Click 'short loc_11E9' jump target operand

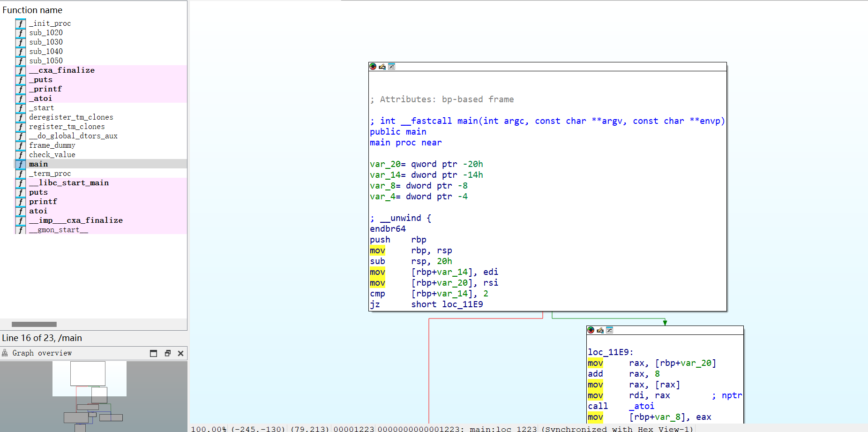[x=447, y=304]
